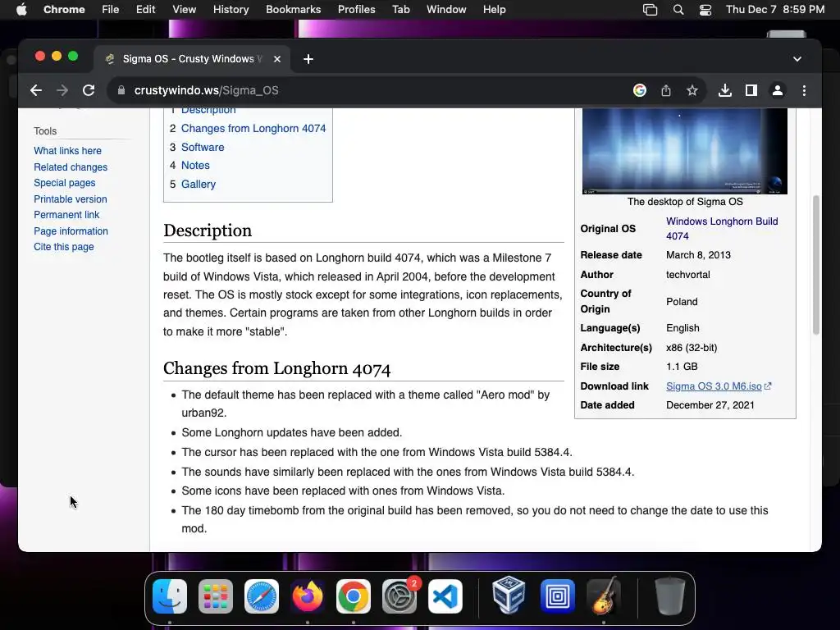This screenshot has height=630, width=840.
Task: Click the Stage Manager menu bar icon
Action: (x=650, y=10)
